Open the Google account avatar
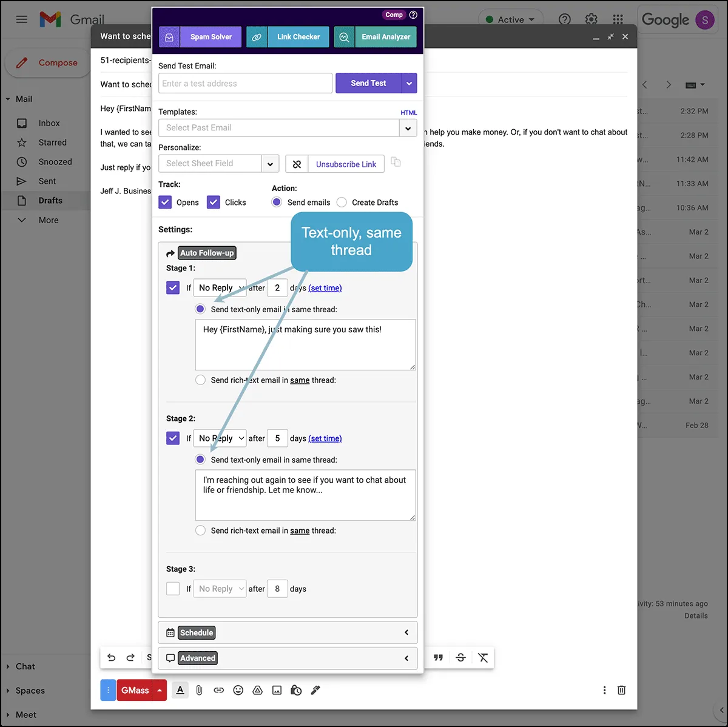The width and height of the screenshot is (728, 727). click(x=705, y=20)
